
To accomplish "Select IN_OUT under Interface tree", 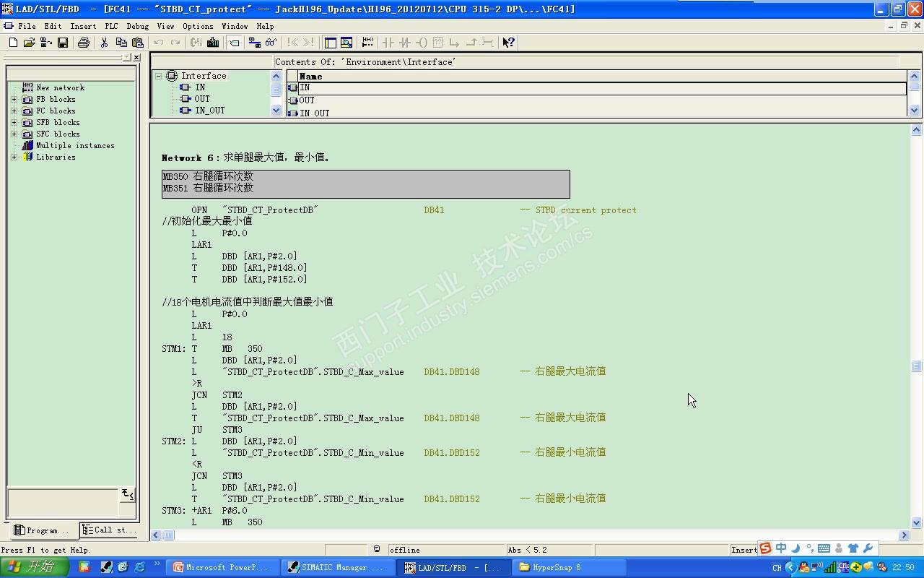I will pos(210,111).
